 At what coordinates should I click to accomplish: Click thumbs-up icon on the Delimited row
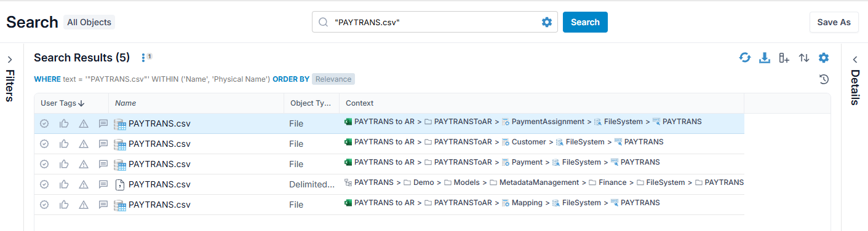(x=64, y=184)
